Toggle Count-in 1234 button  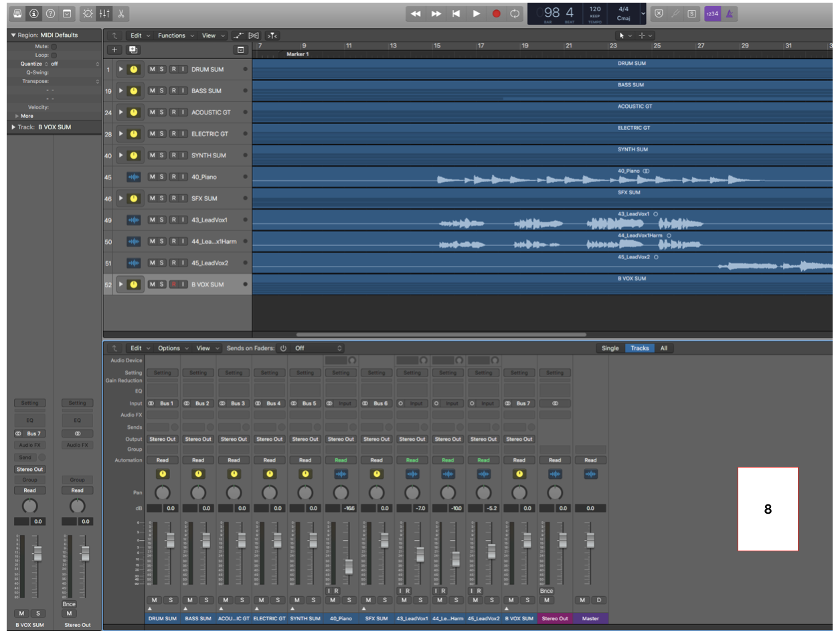[712, 13]
